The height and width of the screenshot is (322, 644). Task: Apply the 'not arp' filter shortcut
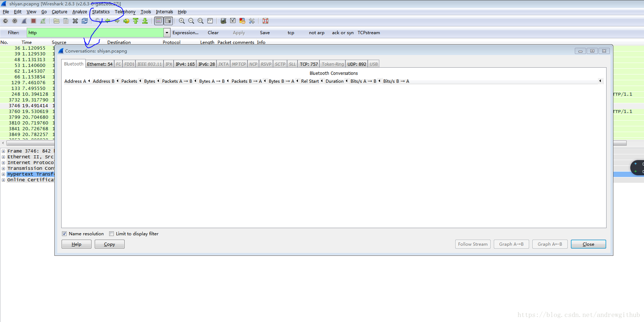point(317,33)
